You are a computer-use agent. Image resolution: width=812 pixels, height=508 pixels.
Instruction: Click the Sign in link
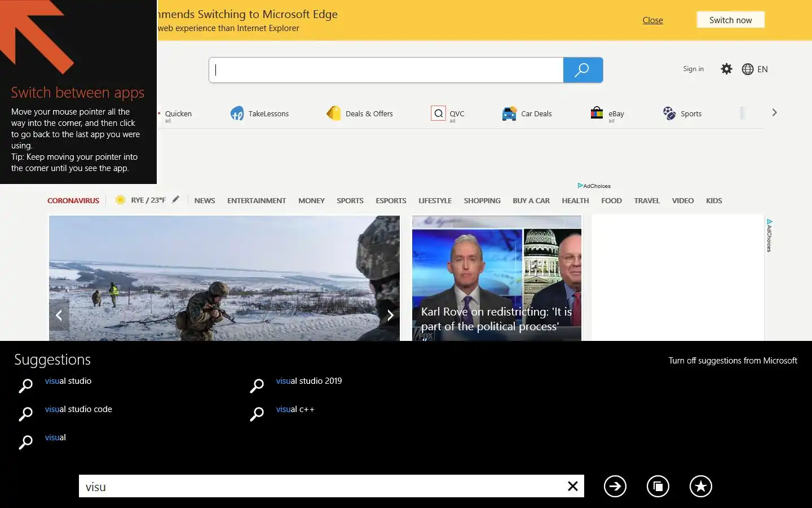(x=693, y=69)
